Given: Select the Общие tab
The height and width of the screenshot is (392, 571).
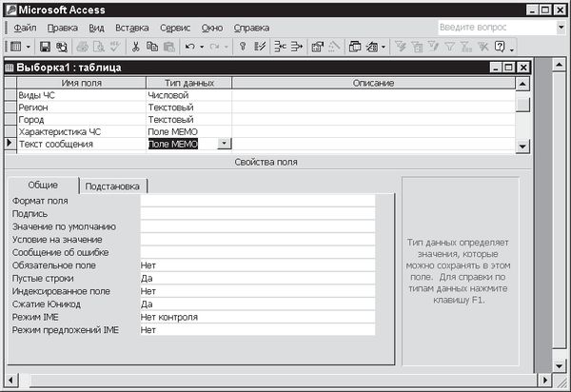Looking at the screenshot, I should [42, 185].
